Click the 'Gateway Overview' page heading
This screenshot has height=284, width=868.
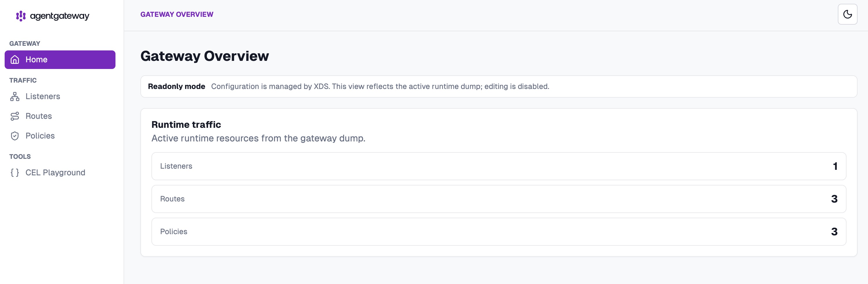(205, 56)
